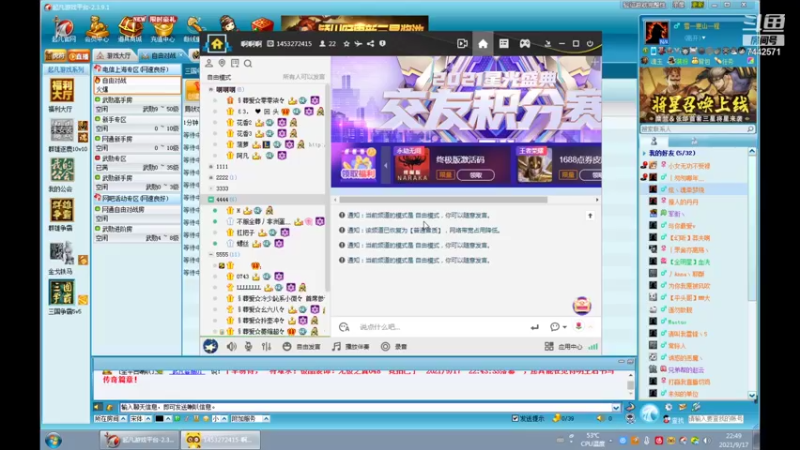Search the channel with magnifier icon
Viewport: 800px width, 450px height.
pos(248,64)
